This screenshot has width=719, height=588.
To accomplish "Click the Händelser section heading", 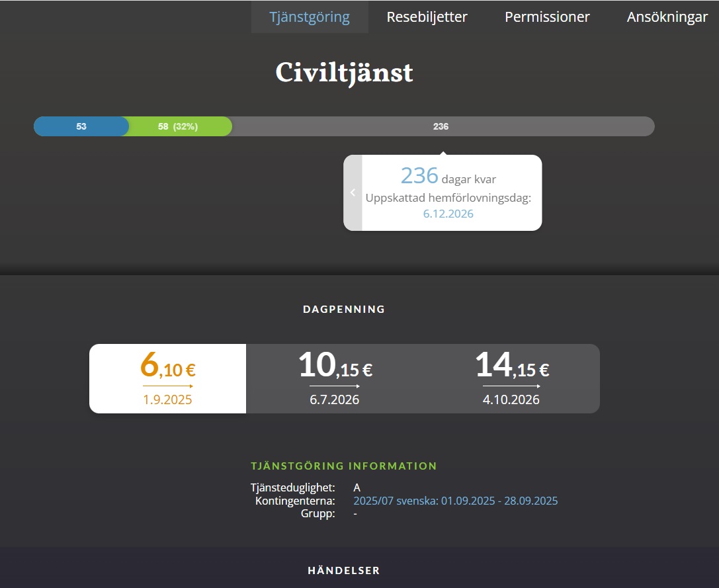I will tap(344, 570).
